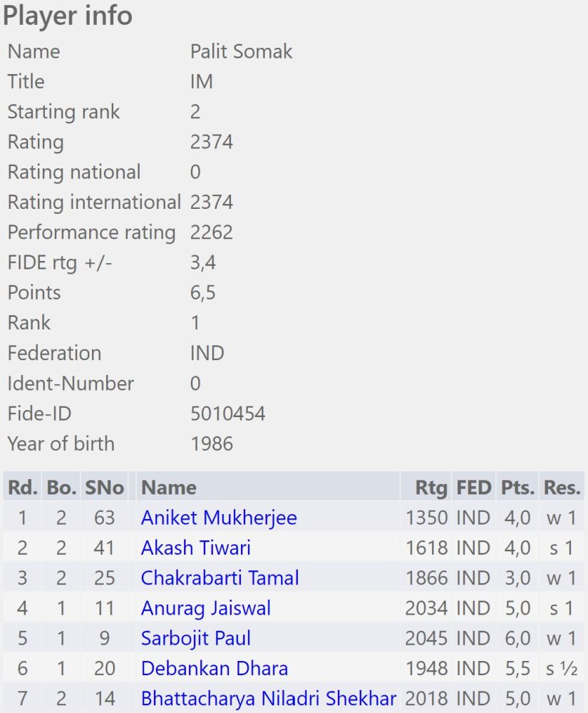Click the Rd. column header
Viewport: 588px width, 713px height.
click(x=22, y=488)
